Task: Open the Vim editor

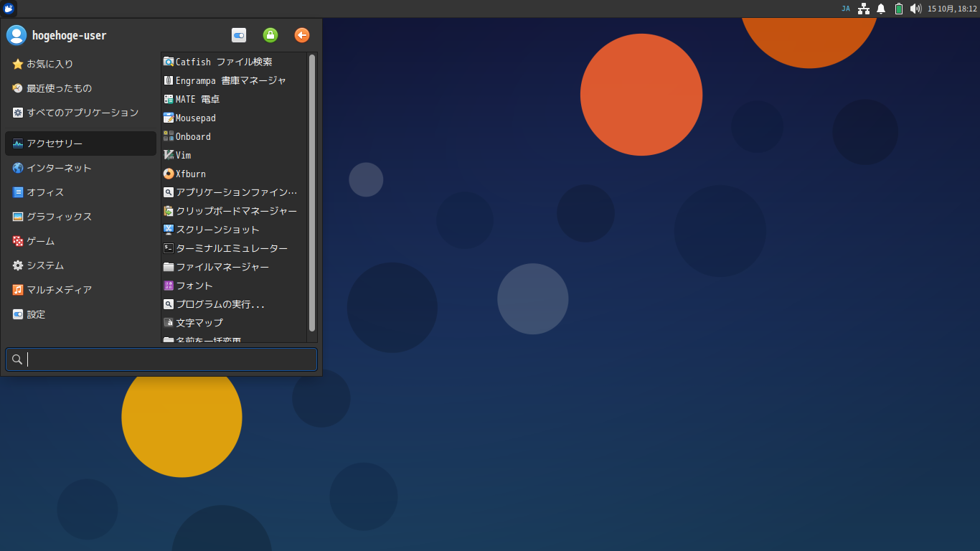Action: click(x=182, y=155)
